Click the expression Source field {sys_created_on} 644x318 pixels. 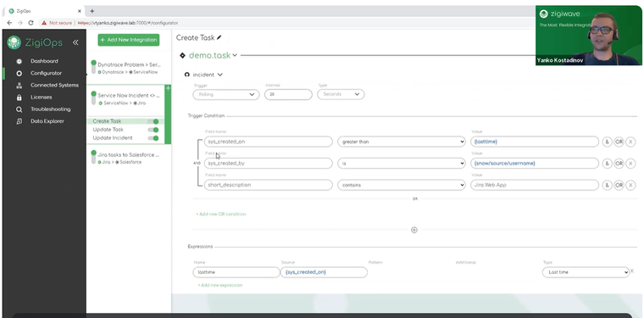[x=324, y=272]
